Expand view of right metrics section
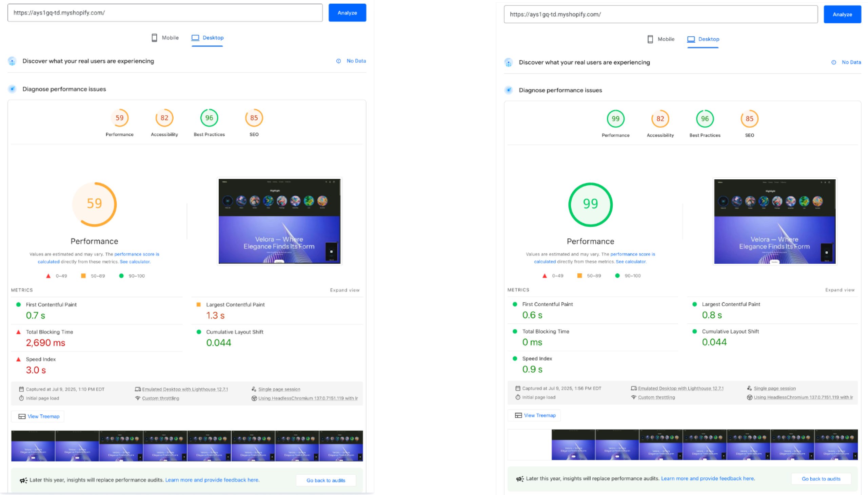The image size is (868, 495). [840, 290]
